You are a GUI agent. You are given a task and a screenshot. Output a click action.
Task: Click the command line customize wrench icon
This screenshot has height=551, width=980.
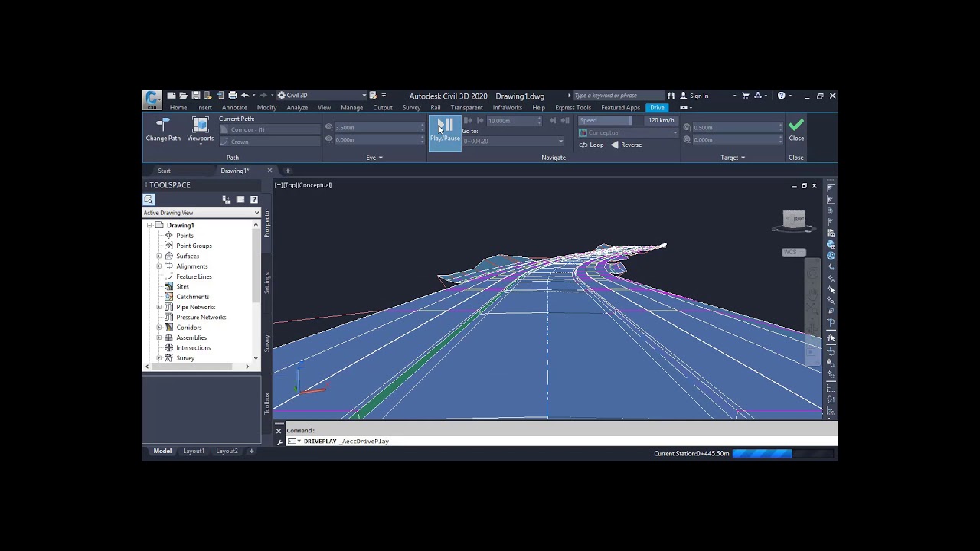click(x=279, y=442)
